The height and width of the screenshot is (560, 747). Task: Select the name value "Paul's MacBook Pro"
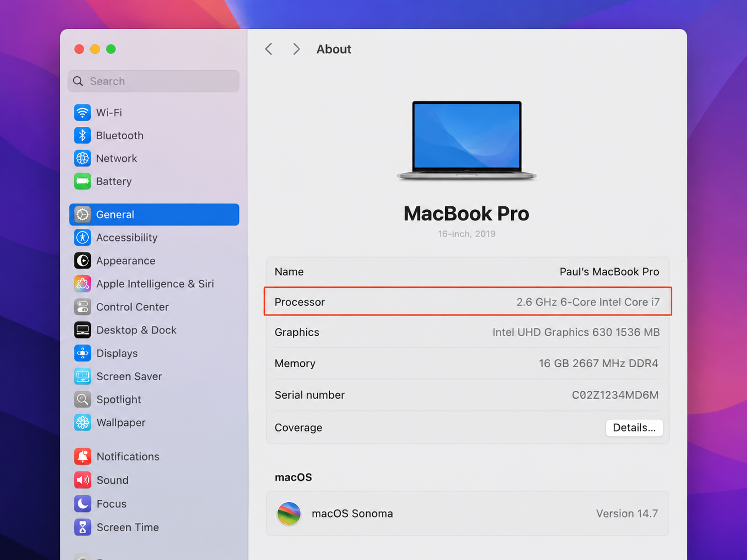click(609, 272)
